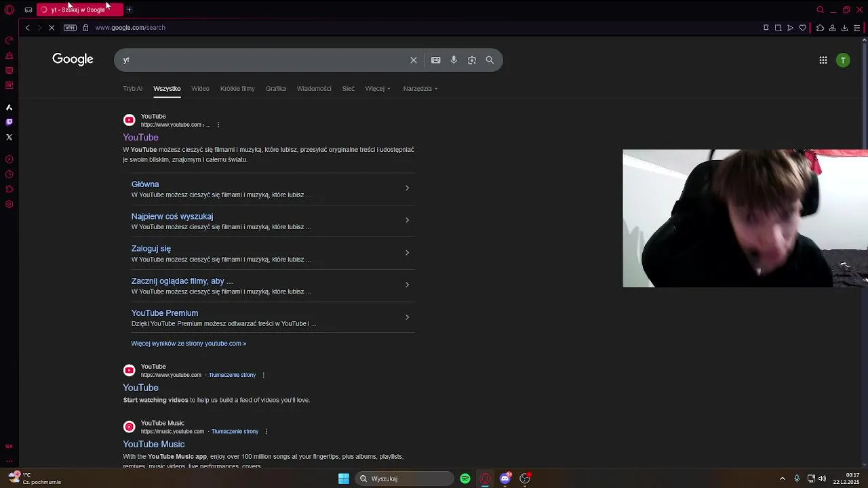Take a snapshot of page
Viewport: 868px width, 488px height.
click(778, 28)
